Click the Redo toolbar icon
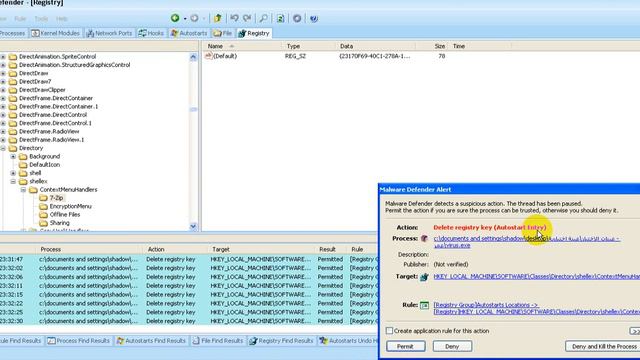Image resolution: width=640 pixels, height=360 pixels. 247,18
